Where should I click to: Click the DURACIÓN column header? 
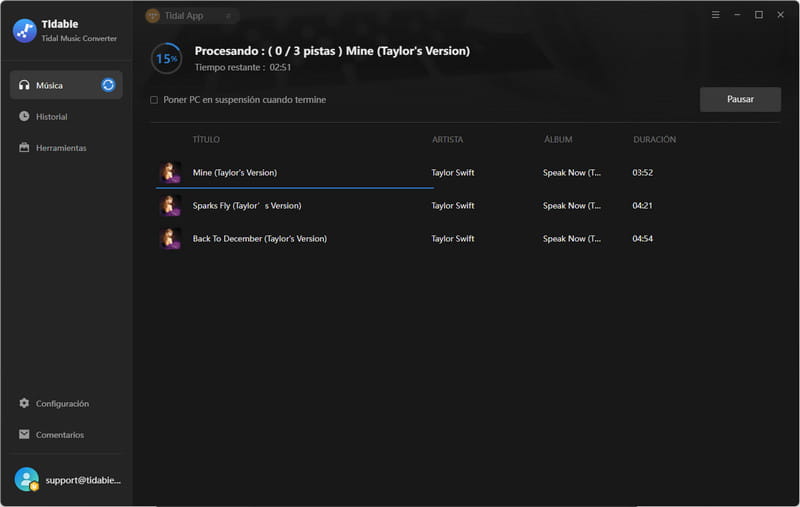[x=655, y=140]
